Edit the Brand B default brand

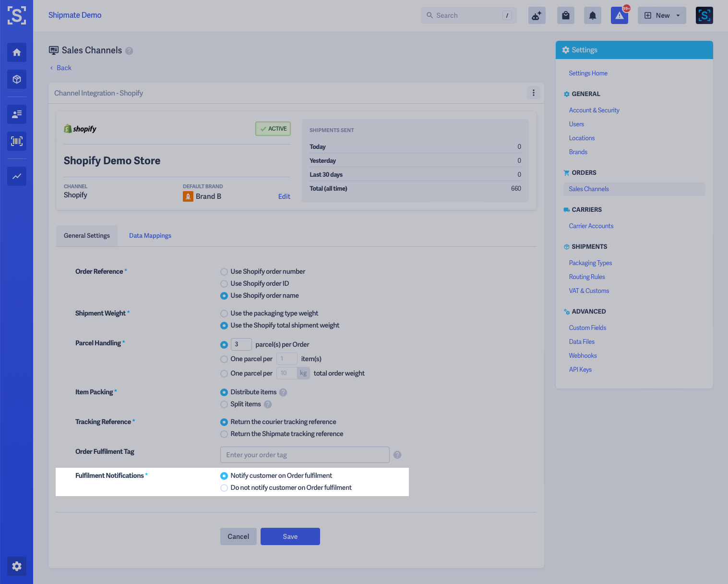tap(284, 196)
